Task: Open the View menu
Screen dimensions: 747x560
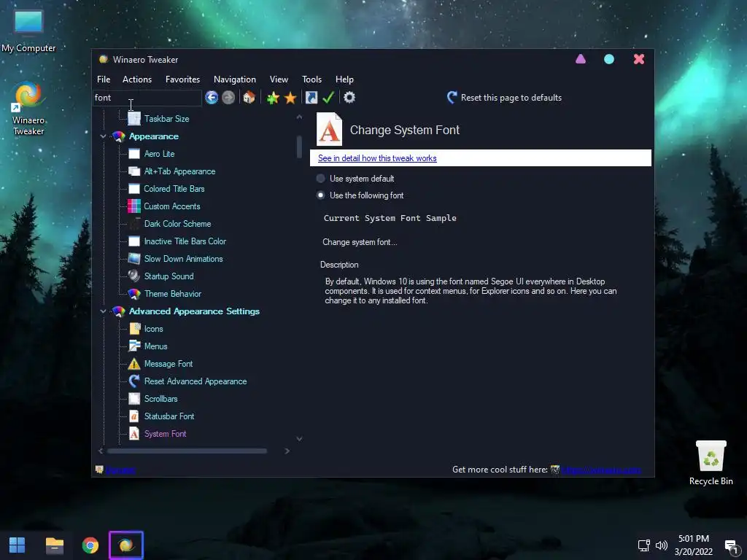Action: point(279,79)
